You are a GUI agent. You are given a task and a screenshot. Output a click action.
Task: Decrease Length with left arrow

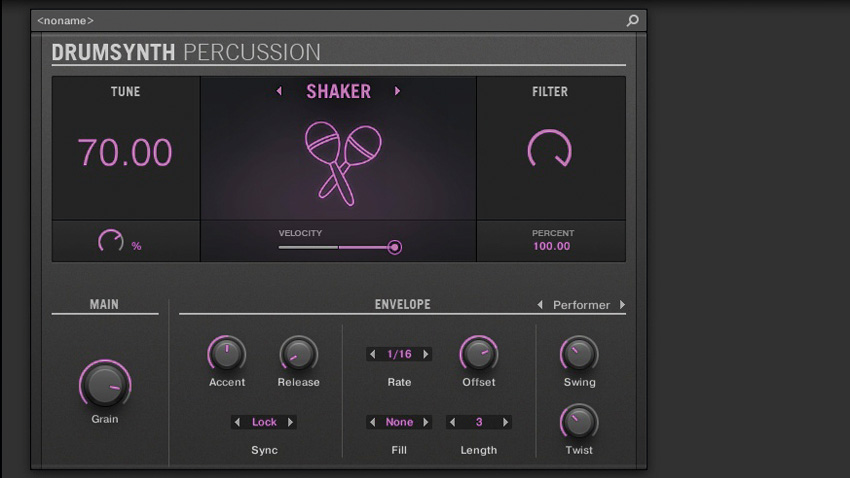pyautogui.click(x=453, y=422)
